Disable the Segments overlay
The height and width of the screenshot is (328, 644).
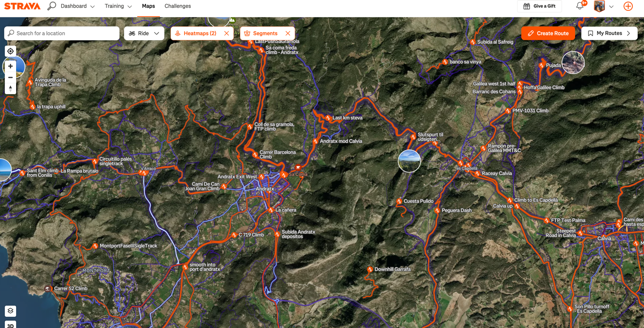coord(288,34)
